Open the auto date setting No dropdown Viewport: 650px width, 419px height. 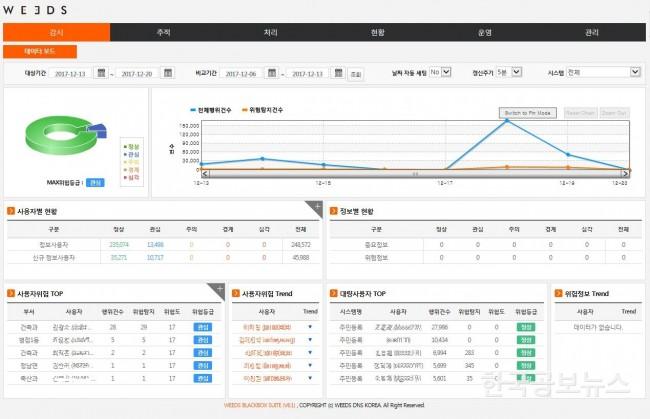440,72
